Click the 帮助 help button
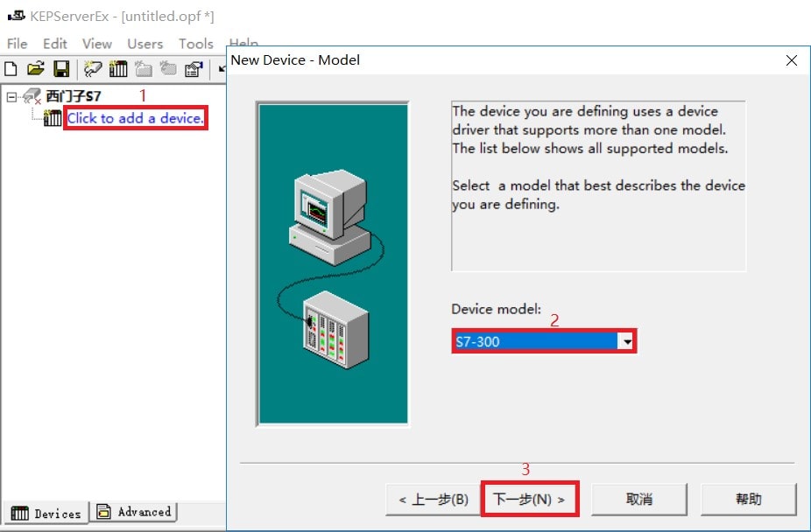The width and height of the screenshot is (811, 532). (x=749, y=500)
